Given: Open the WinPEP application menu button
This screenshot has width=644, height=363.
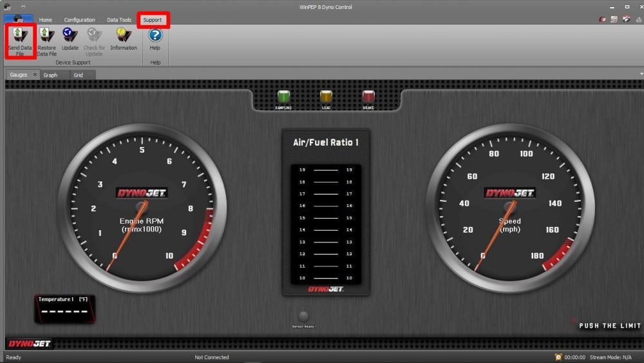Looking at the screenshot, I should coord(18,19).
